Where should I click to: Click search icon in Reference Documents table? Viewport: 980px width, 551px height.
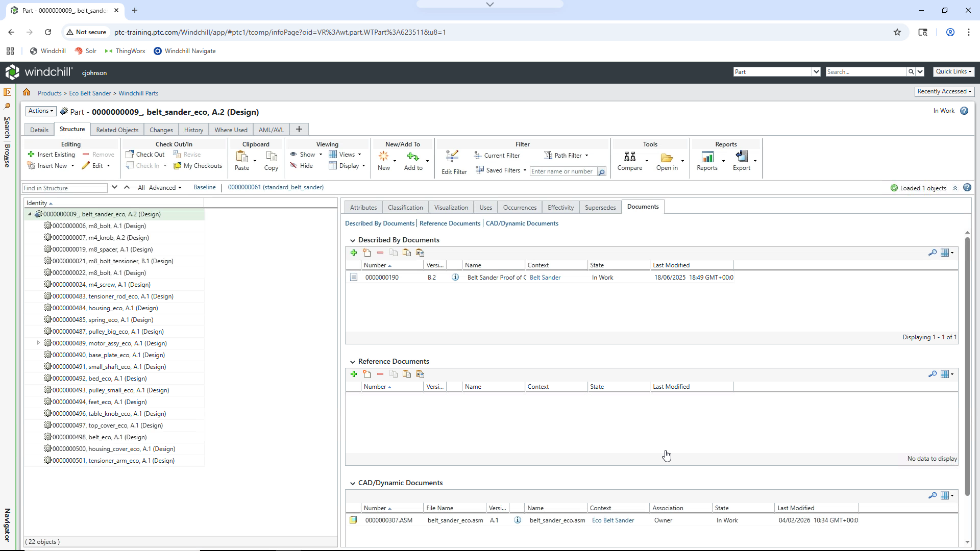(x=932, y=374)
